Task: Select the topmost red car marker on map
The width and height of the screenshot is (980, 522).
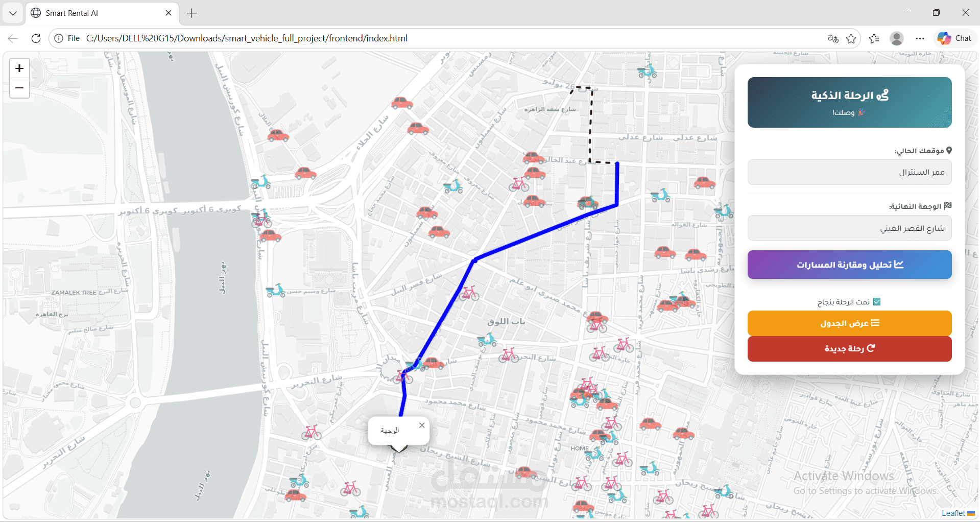Action: coord(402,103)
